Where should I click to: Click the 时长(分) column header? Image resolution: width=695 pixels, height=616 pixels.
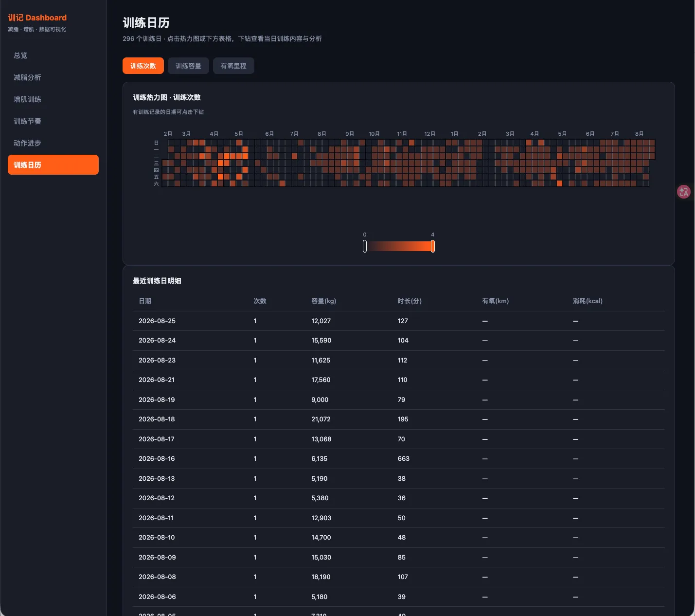(x=410, y=301)
